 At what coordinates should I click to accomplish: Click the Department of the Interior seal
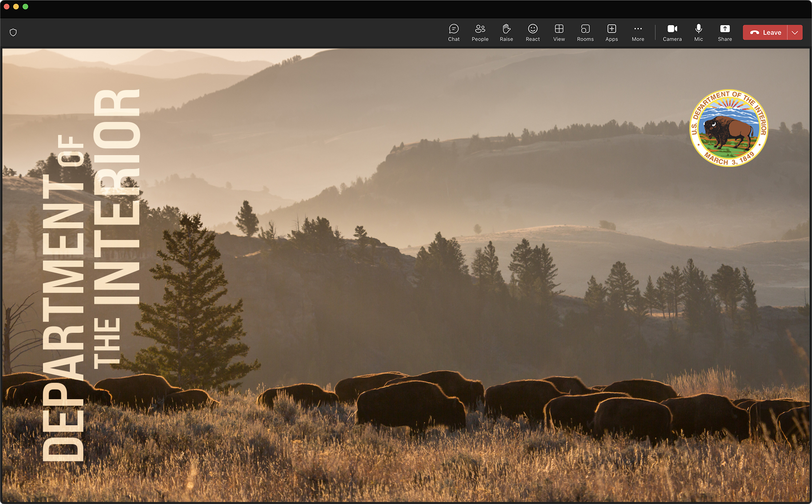(728, 128)
